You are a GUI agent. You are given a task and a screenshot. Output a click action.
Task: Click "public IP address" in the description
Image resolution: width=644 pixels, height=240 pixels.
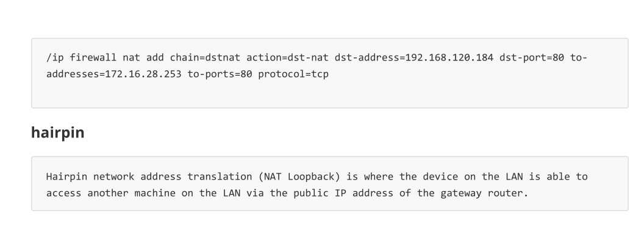[x=343, y=193]
